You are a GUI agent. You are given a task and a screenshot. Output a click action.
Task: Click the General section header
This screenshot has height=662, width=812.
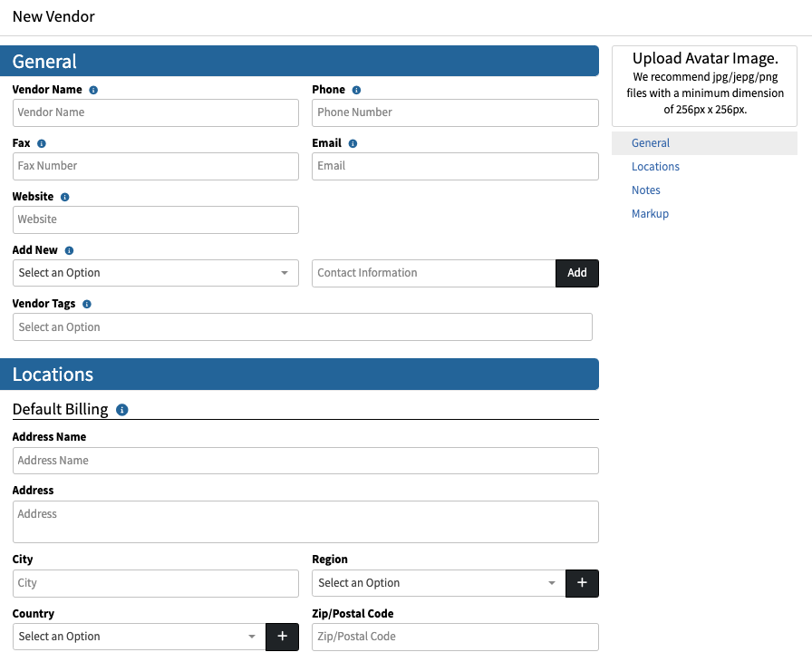(299, 61)
